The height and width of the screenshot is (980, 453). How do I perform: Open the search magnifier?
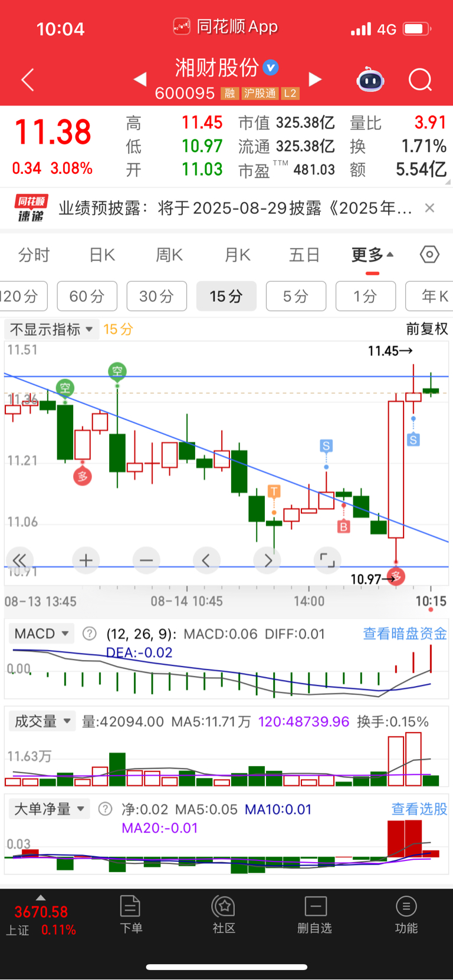click(x=421, y=80)
